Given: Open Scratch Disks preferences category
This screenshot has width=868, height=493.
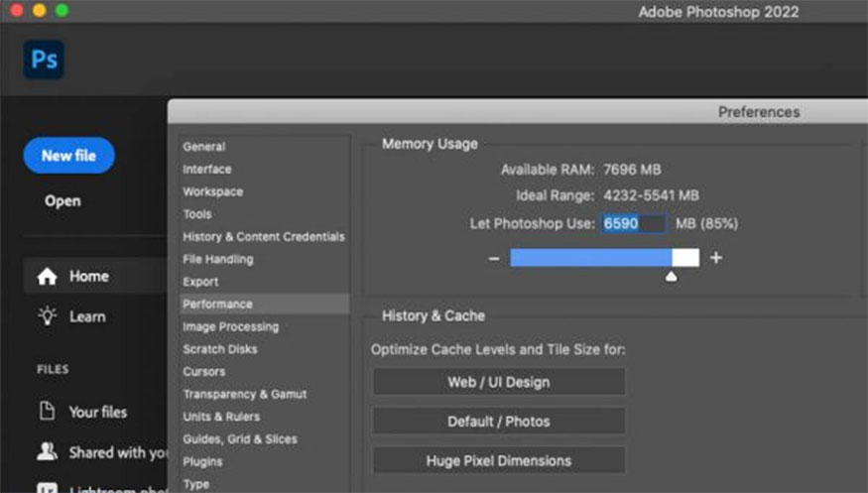Looking at the screenshot, I should tap(219, 349).
